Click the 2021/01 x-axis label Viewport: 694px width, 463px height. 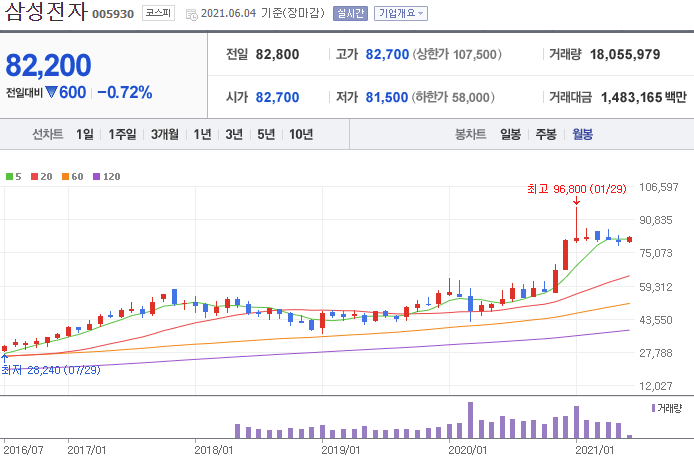[x=594, y=451]
